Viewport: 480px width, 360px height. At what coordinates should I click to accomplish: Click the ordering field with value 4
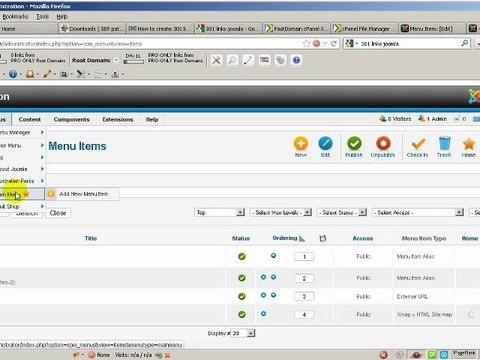click(304, 315)
